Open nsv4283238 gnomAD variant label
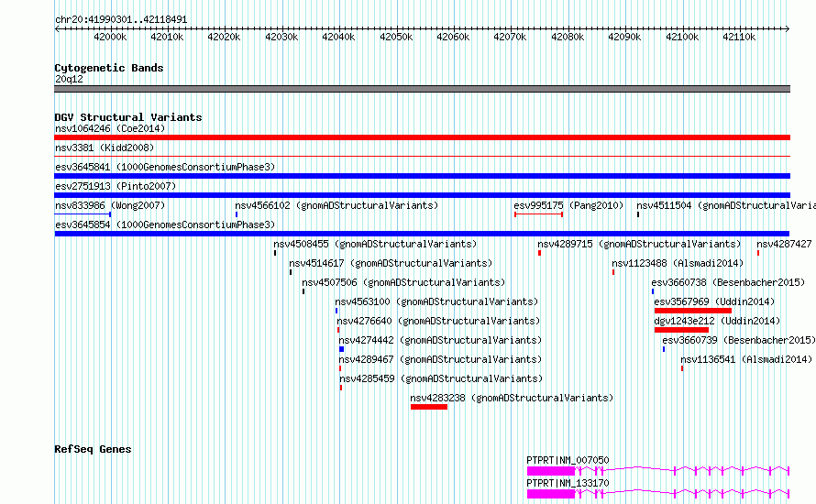Image resolution: width=816 pixels, height=504 pixels. 513,398
